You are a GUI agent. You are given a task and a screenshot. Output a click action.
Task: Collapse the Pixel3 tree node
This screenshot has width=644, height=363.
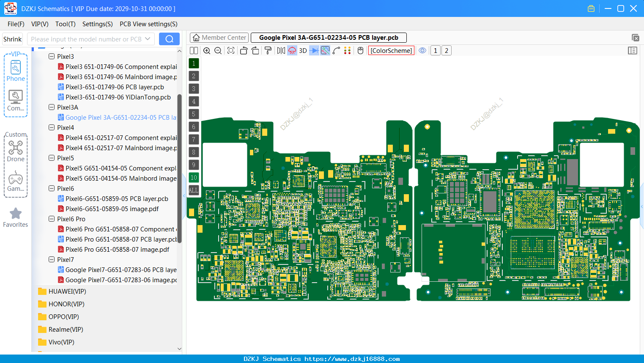click(x=52, y=56)
